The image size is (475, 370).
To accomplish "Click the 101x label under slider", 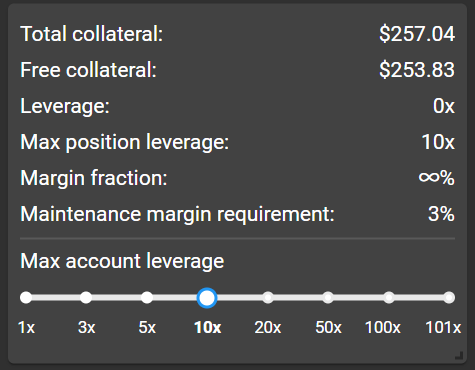I will coord(443,327).
